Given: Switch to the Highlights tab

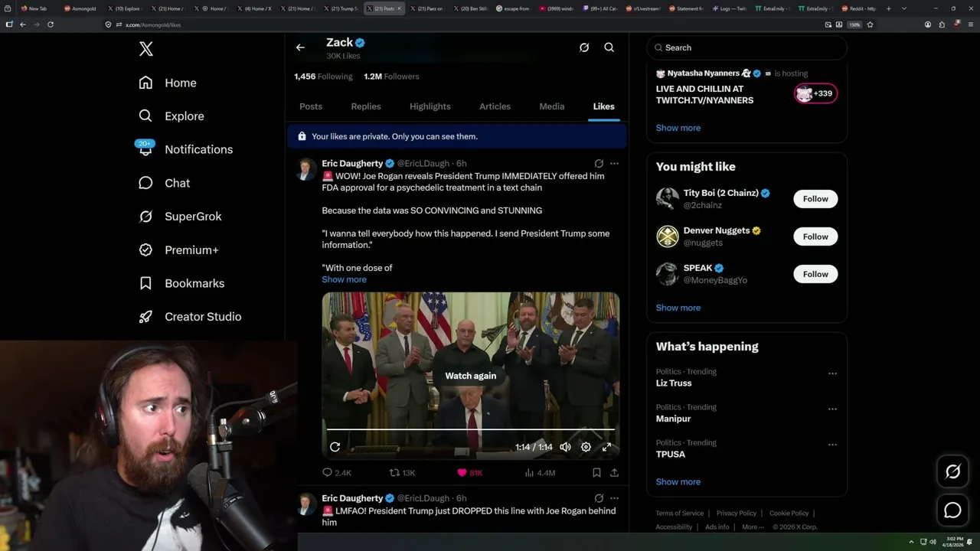Looking at the screenshot, I should (430, 106).
